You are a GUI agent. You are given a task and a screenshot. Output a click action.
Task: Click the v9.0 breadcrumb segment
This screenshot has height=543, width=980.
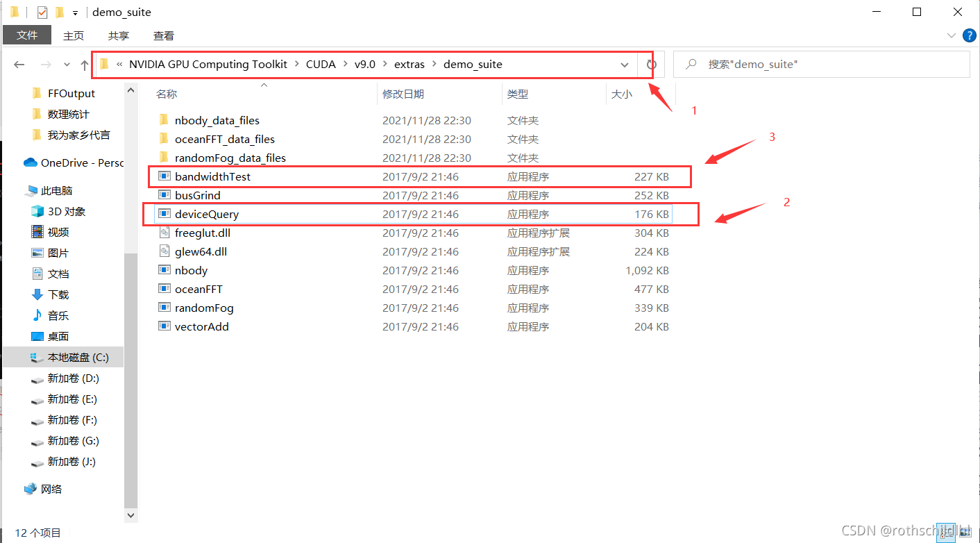(x=365, y=64)
